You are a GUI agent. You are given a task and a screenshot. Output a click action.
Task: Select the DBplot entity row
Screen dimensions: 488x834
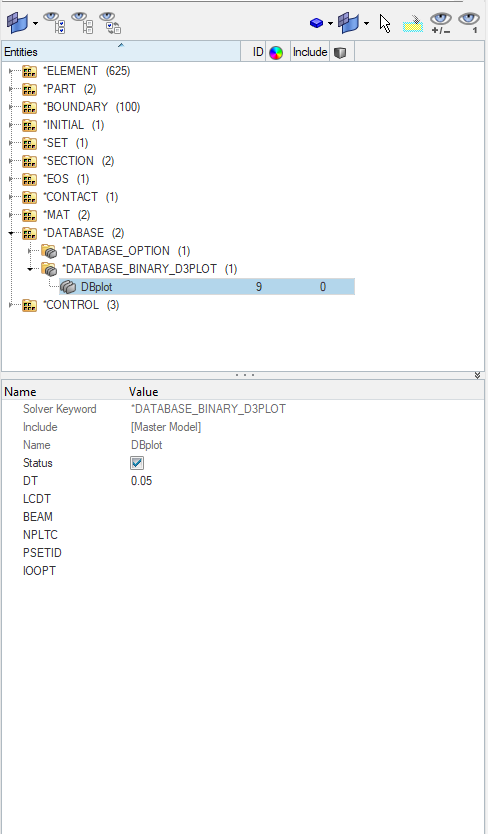pyautogui.click(x=206, y=287)
